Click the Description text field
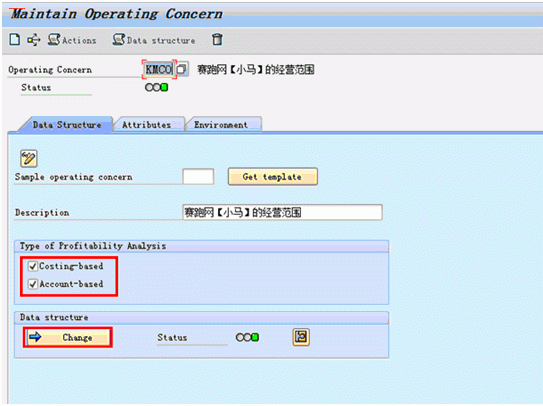The image size is (543, 406). click(282, 212)
